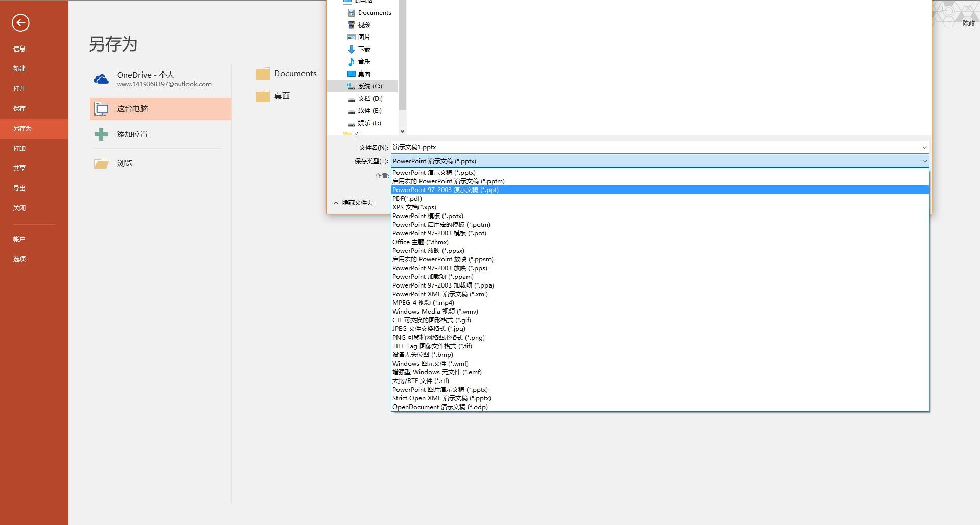Select 'Windows Media 视频 (*.wmv)' file type
The image size is (980, 525).
[660, 312]
